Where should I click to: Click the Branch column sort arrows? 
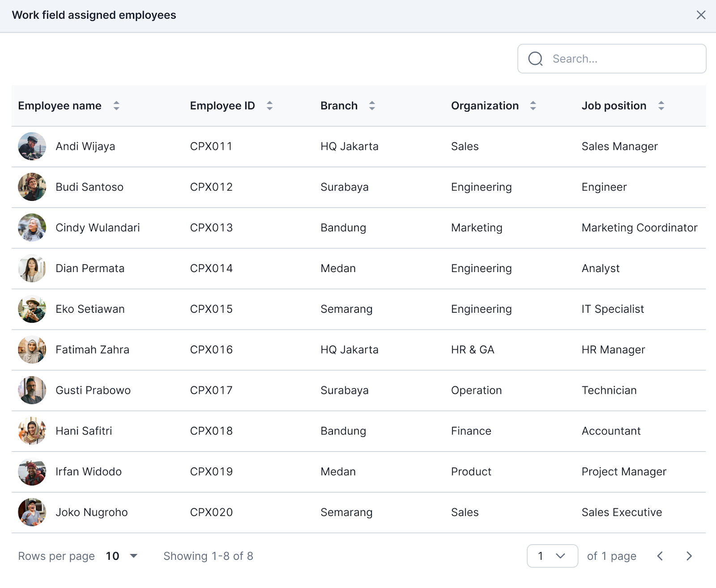[372, 106]
